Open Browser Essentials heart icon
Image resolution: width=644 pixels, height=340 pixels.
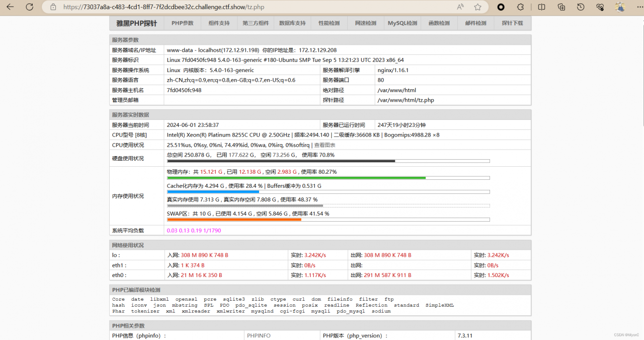[600, 7]
